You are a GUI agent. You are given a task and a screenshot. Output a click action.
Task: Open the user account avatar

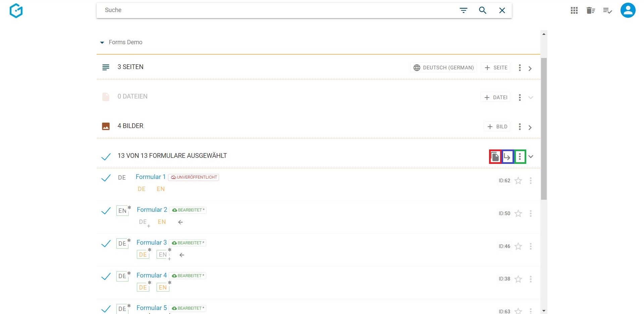point(628,10)
